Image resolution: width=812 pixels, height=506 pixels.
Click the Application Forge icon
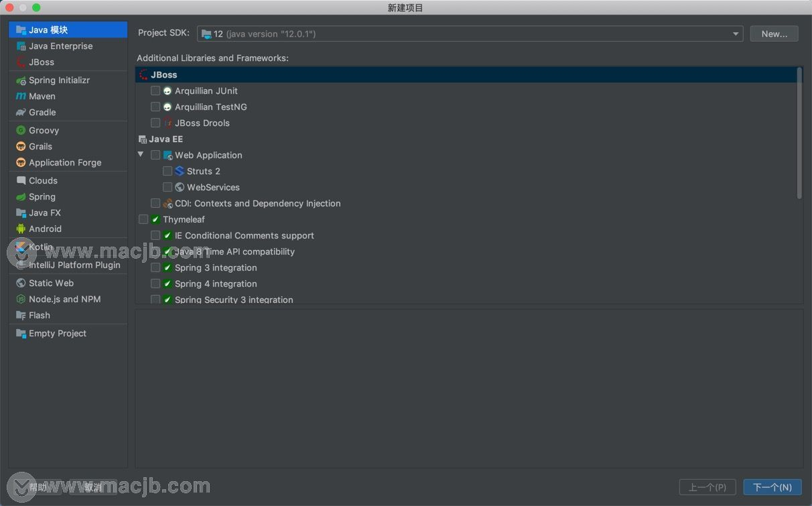click(x=21, y=162)
